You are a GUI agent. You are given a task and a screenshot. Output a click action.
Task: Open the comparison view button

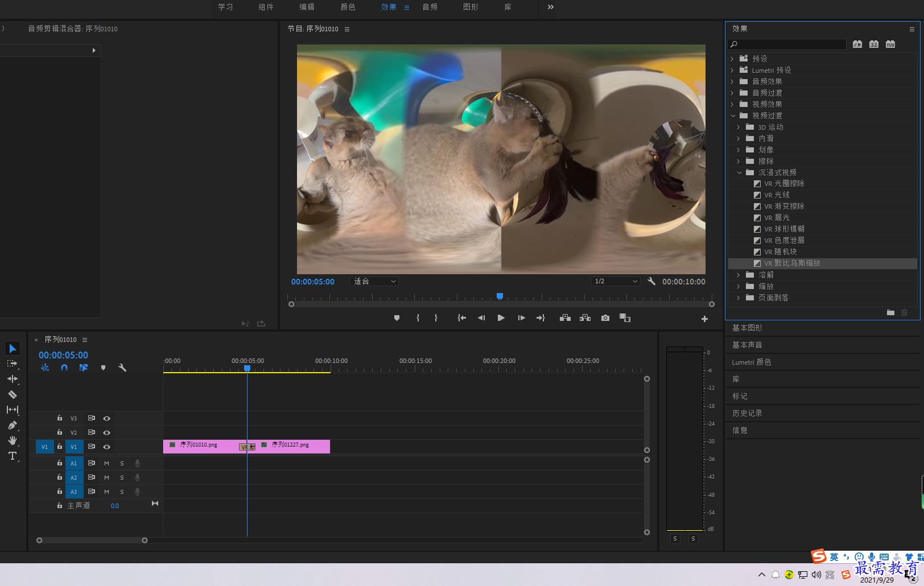[x=625, y=318]
